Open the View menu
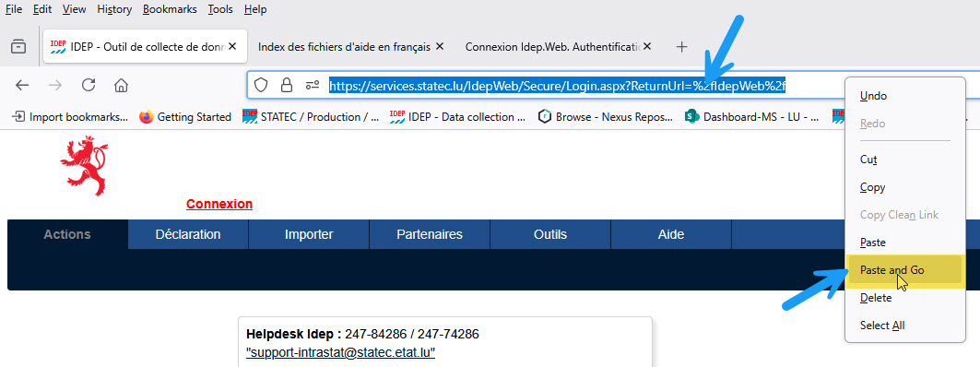 (75, 9)
